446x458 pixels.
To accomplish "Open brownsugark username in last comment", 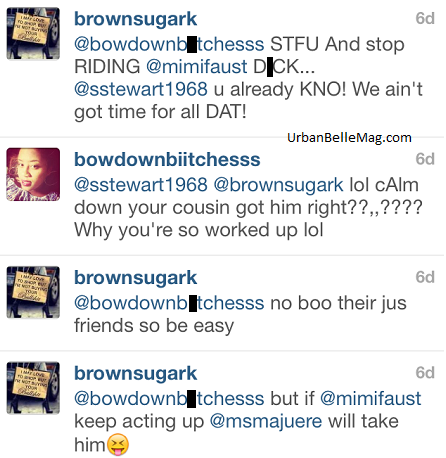I will [135, 374].
